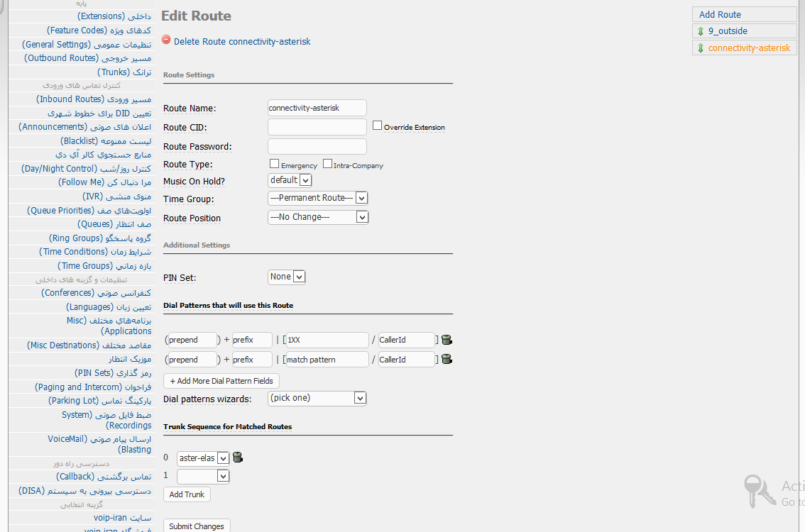
Task: Open the Music On Hold dropdown
Action: pyautogui.click(x=290, y=180)
